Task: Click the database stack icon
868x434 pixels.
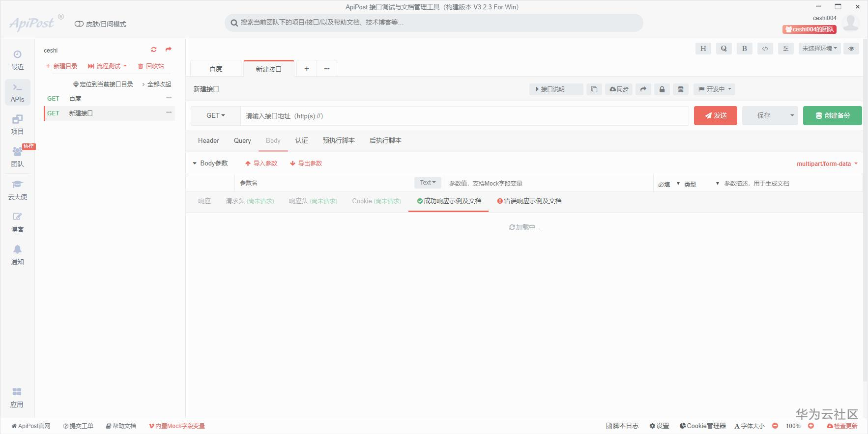Action: pyautogui.click(x=681, y=89)
